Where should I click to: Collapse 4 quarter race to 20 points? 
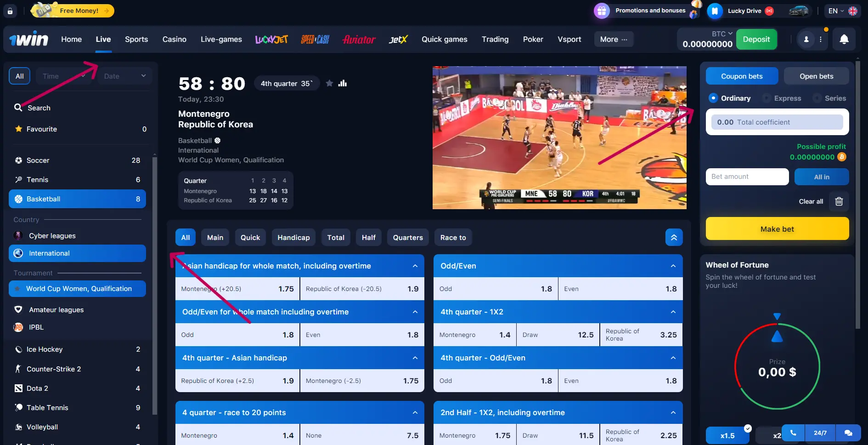point(415,412)
